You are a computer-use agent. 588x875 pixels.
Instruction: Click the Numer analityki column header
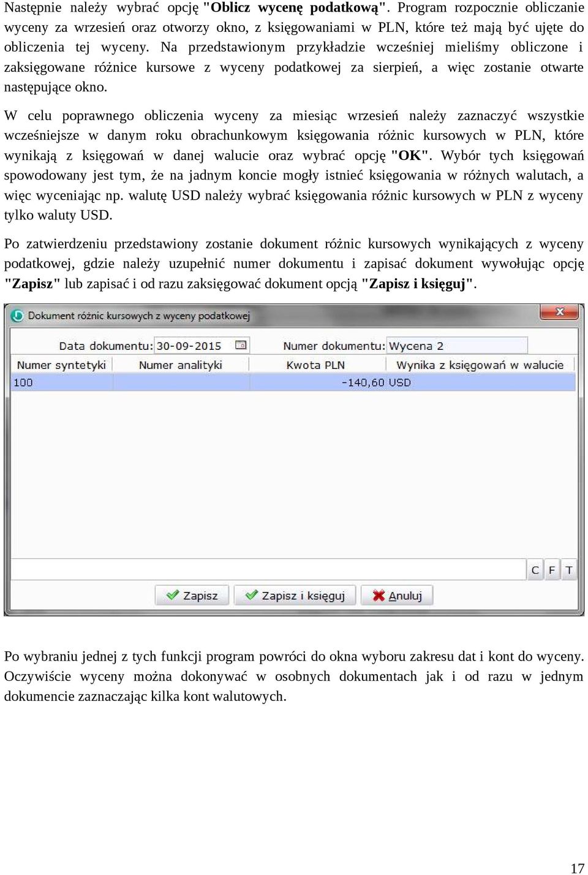point(181,365)
